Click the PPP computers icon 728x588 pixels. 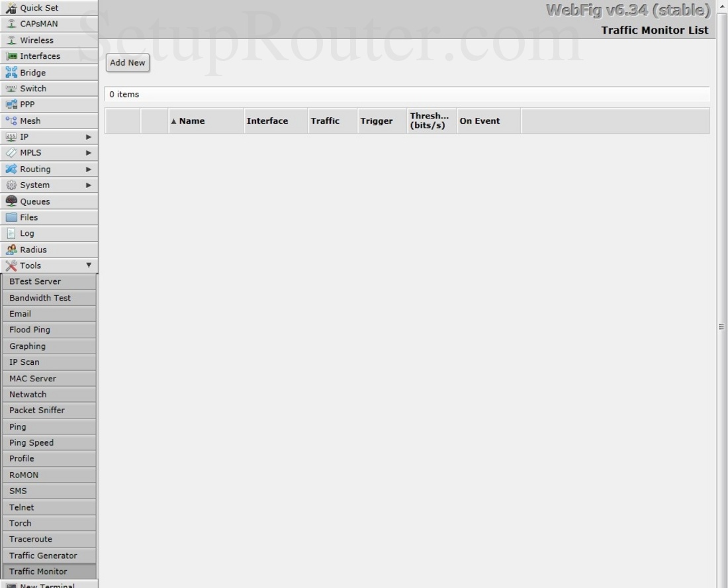pos(11,105)
